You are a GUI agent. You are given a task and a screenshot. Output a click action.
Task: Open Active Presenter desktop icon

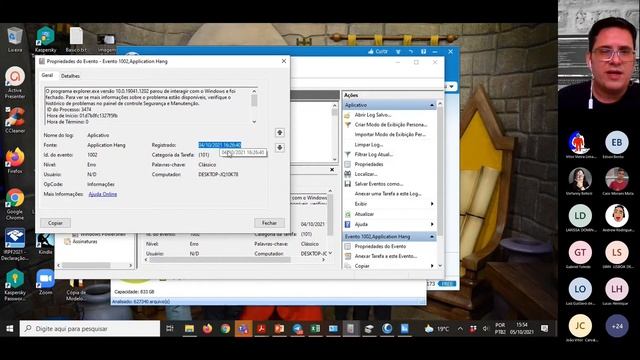coord(15,83)
